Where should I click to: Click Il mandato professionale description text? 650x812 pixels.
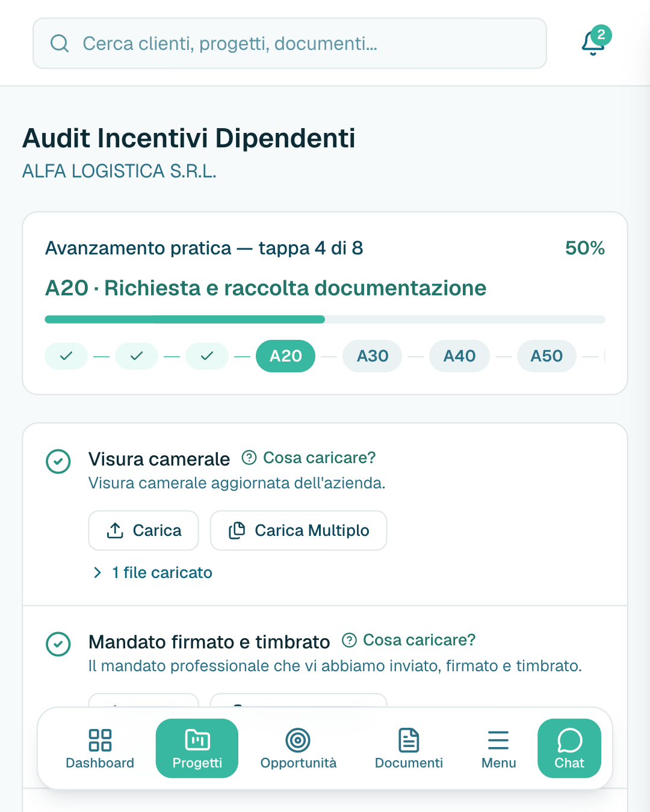(x=335, y=666)
